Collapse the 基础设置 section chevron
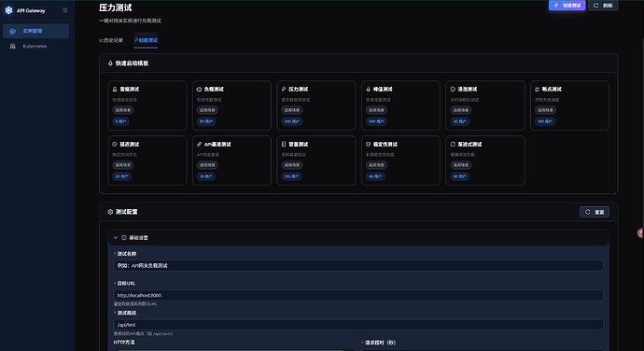Image resolution: width=644 pixels, height=351 pixels. pyautogui.click(x=116, y=237)
